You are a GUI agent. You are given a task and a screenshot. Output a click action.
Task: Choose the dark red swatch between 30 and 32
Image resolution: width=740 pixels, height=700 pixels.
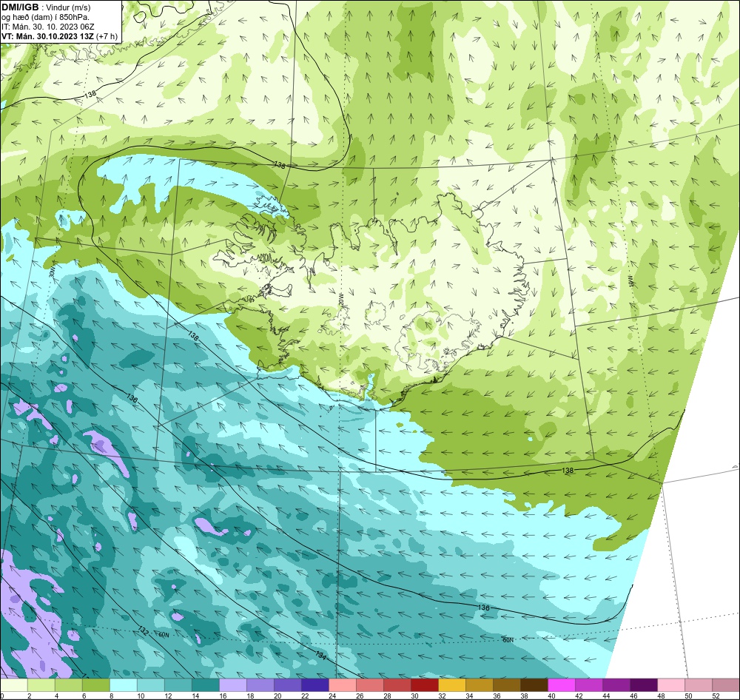click(425, 684)
